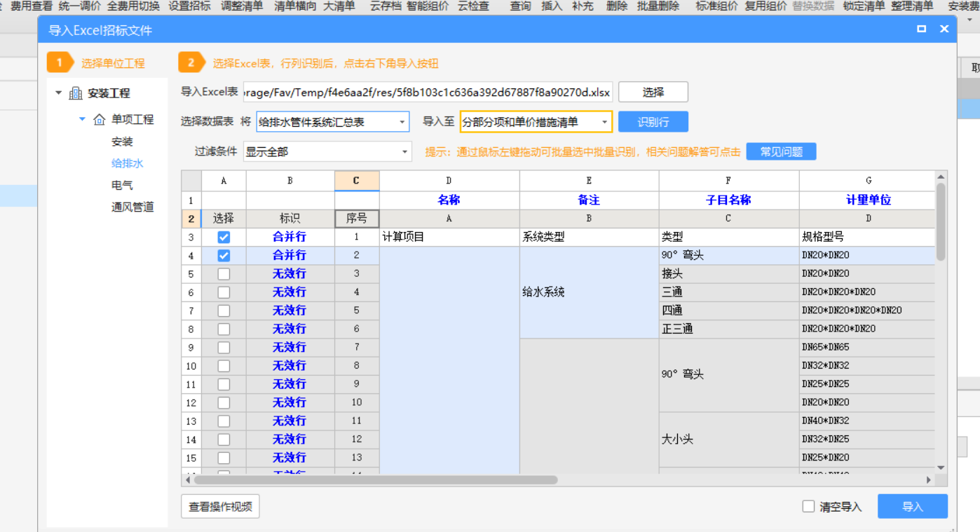The image size is (980, 532).
Task: Select column header 名称 in column D
Action: click(x=449, y=200)
